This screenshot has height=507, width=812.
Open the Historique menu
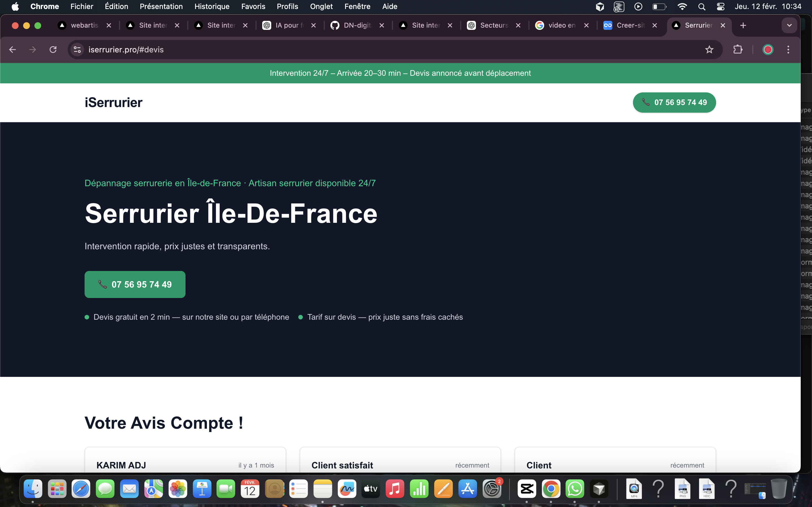212,6
